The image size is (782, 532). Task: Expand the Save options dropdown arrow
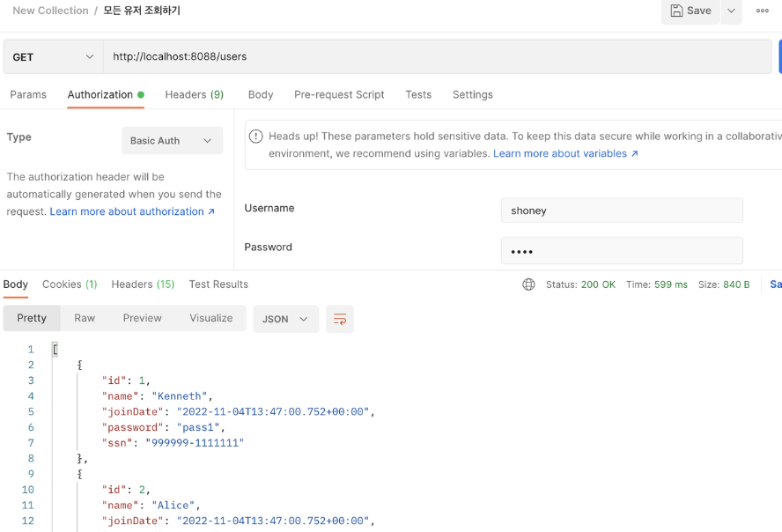pos(731,11)
